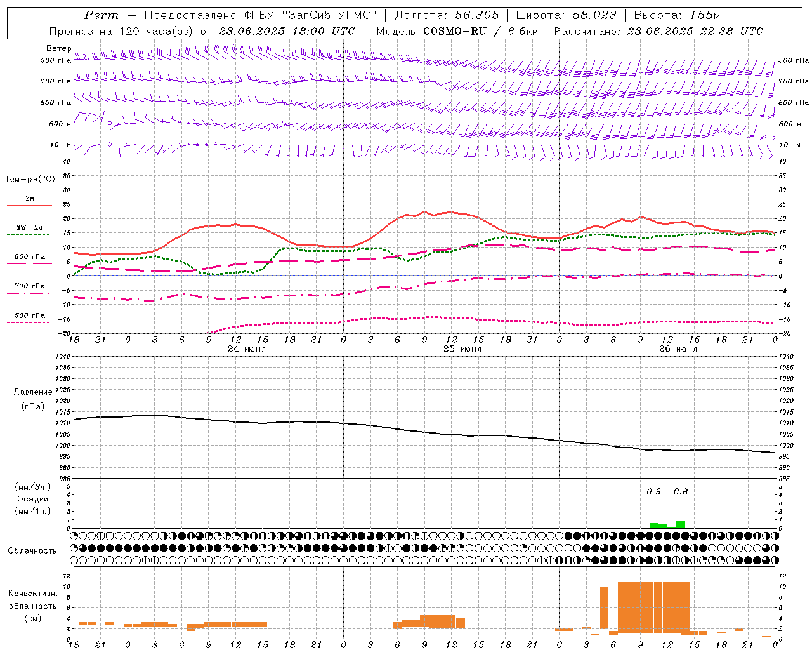Click right-side "10 м" wind label
Viewport: 812px width, 650px height.
click(x=790, y=145)
